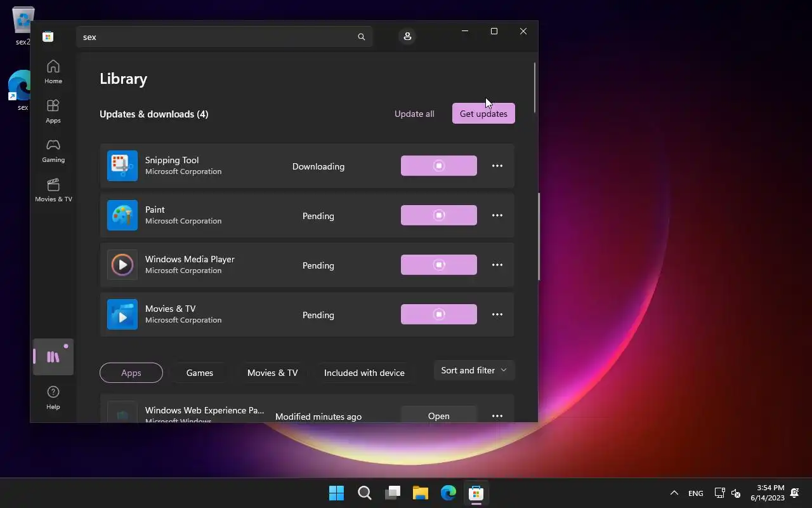Cancel the Windows Media Player pending update
The width and height of the screenshot is (812, 508).
pos(439,265)
